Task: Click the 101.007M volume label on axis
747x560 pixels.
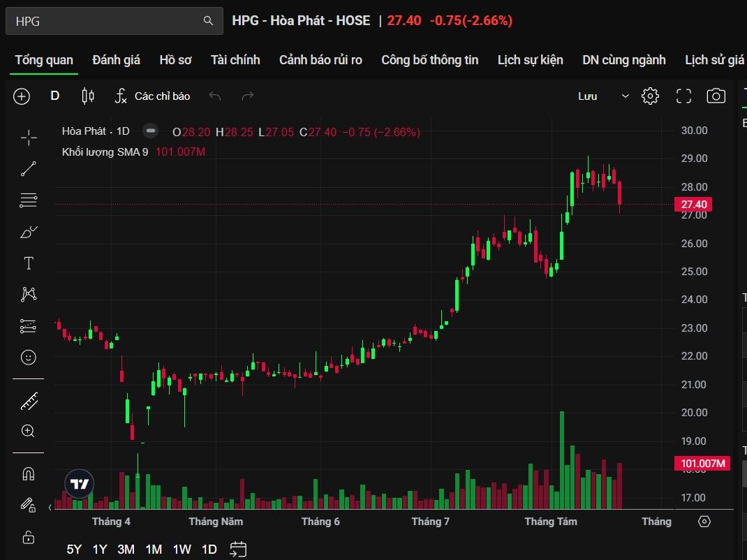Action: (x=702, y=463)
